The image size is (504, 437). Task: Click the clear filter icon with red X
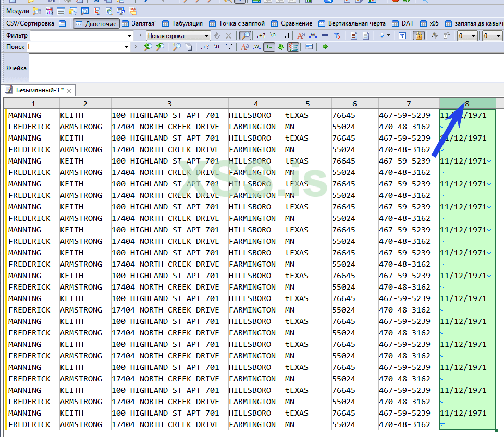click(x=337, y=36)
